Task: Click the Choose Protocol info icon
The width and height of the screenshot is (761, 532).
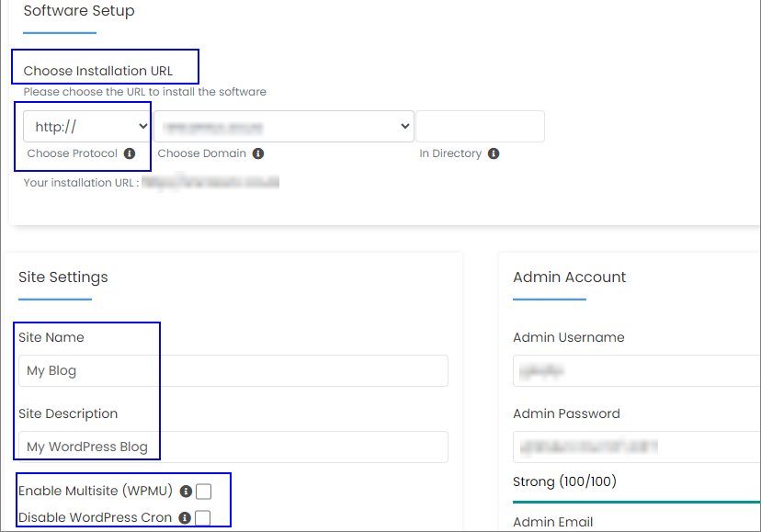Action: (x=130, y=153)
